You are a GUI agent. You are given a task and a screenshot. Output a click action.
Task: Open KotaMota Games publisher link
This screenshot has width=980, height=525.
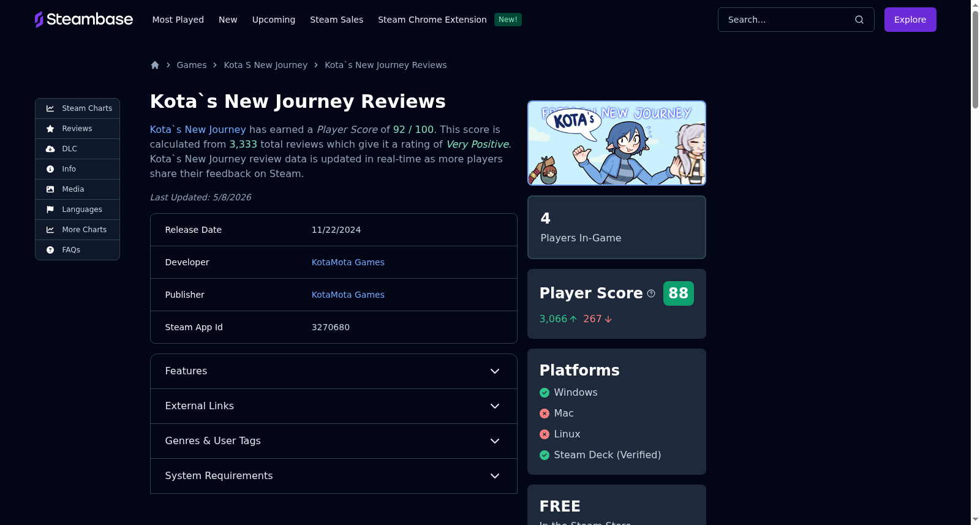(348, 295)
